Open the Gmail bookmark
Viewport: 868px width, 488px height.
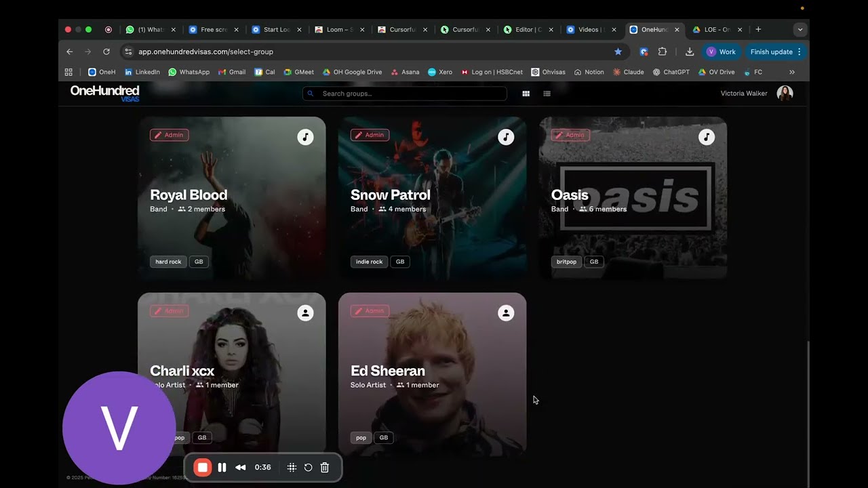pos(232,72)
